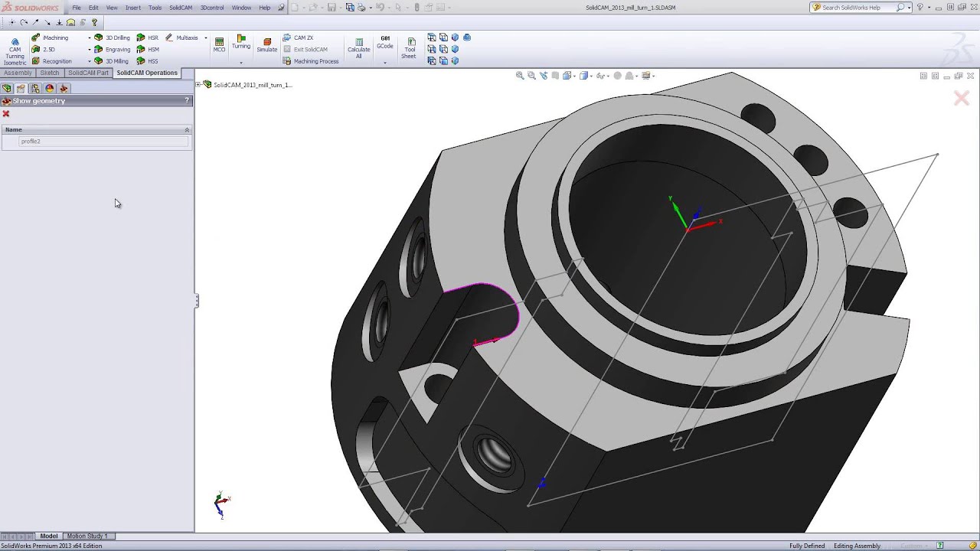The height and width of the screenshot is (551, 980).
Task: Open the PropertyManager tab icon
Action: [21, 89]
